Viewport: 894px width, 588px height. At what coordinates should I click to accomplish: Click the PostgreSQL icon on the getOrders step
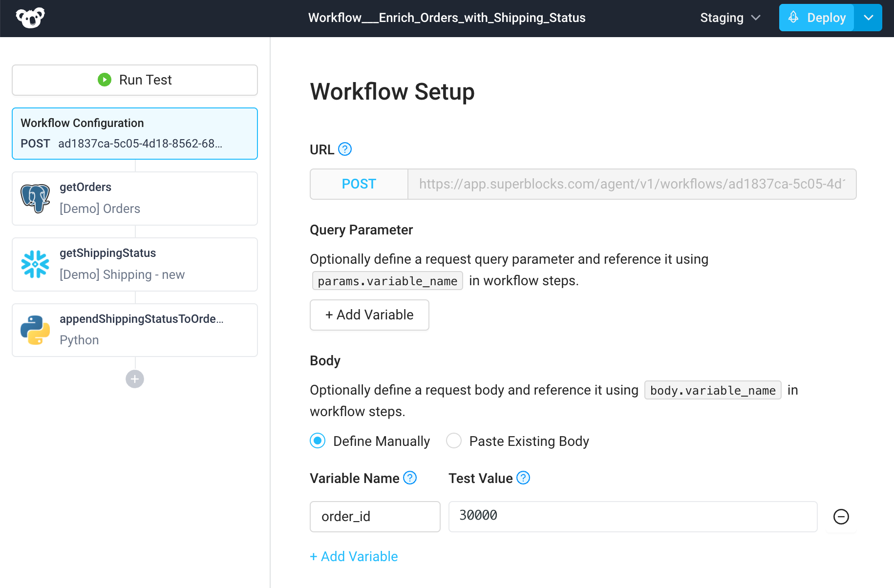pyautogui.click(x=35, y=198)
